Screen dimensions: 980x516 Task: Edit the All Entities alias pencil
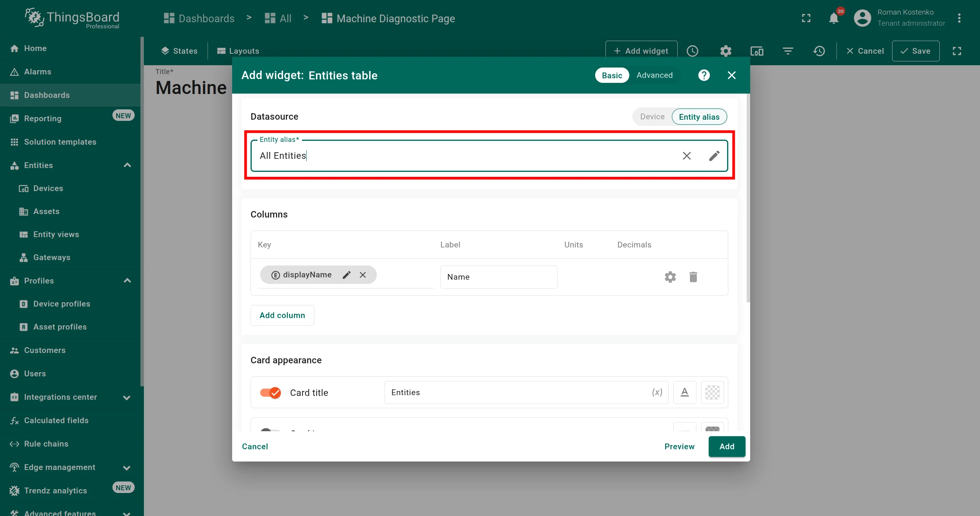tap(714, 156)
